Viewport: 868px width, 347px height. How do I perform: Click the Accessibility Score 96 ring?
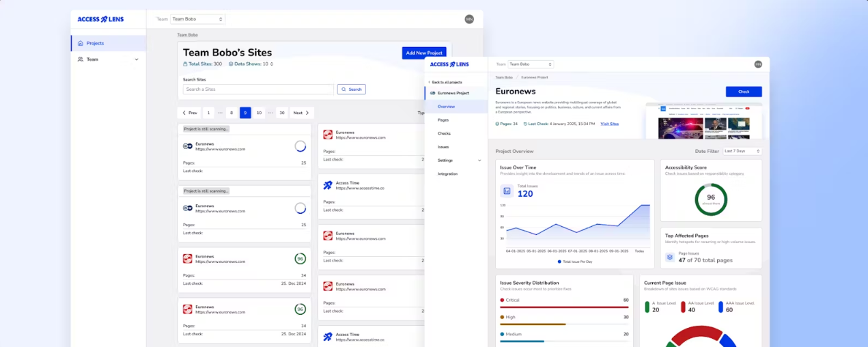(x=711, y=199)
